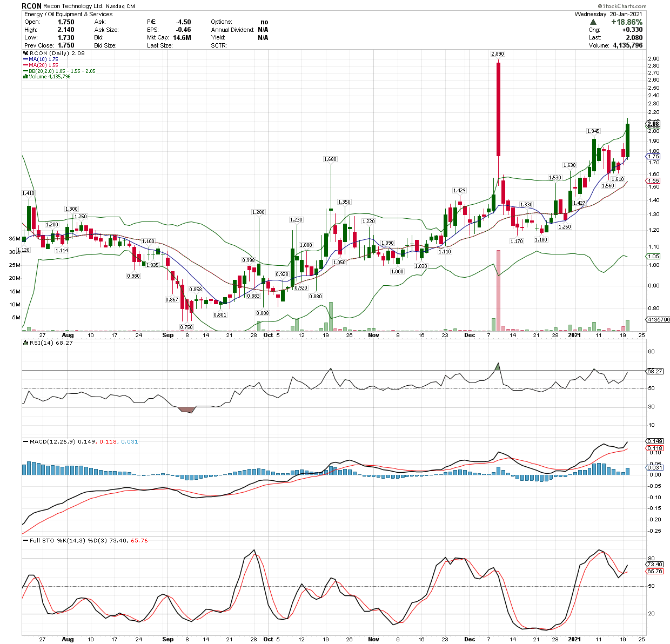The height and width of the screenshot is (644, 670).
Task: Click the MACD(12,26,9) indicator label
Action: click(x=53, y=442)
